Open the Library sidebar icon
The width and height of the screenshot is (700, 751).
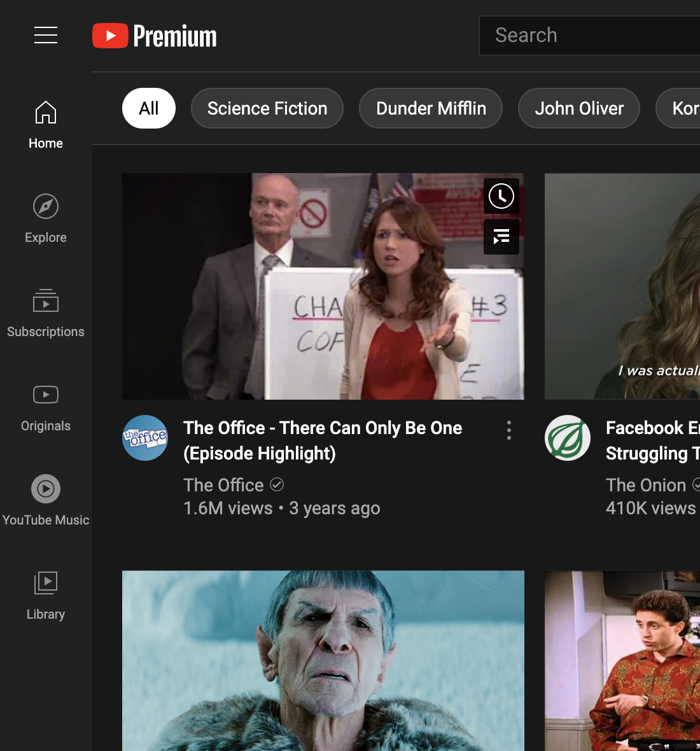point(45,583)
